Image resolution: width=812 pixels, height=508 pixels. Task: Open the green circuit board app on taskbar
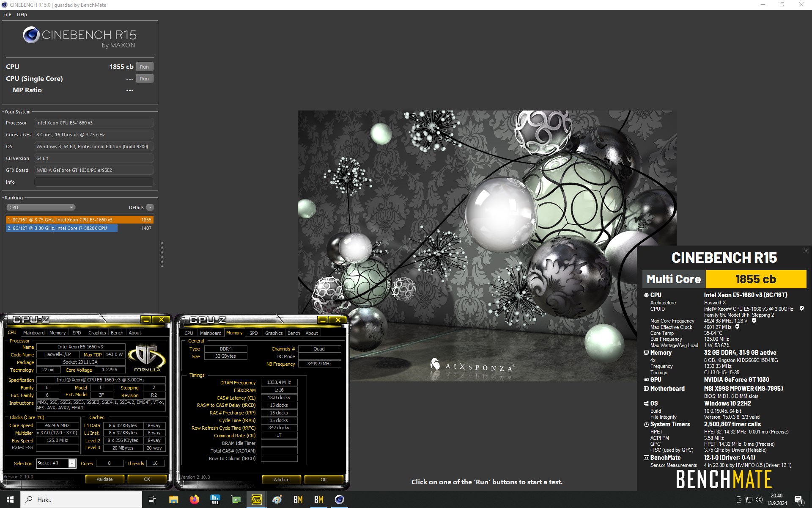tap(236, 500)
